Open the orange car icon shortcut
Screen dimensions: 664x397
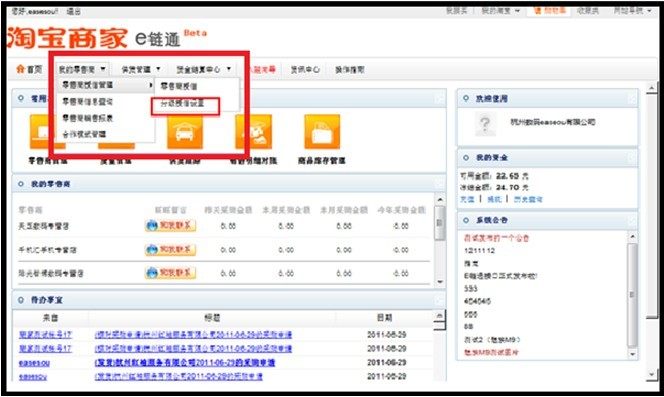click(x=185, y=132)
